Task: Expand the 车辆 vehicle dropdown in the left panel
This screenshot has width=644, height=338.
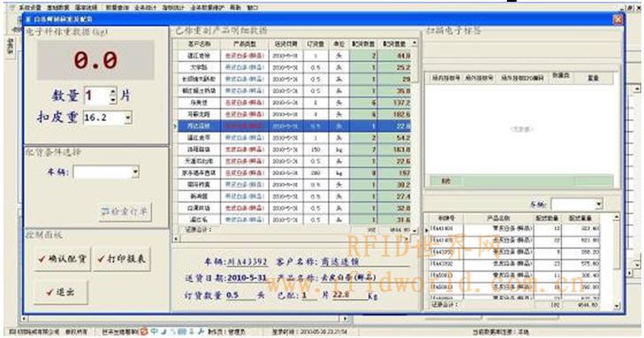Action: (135, 172)
